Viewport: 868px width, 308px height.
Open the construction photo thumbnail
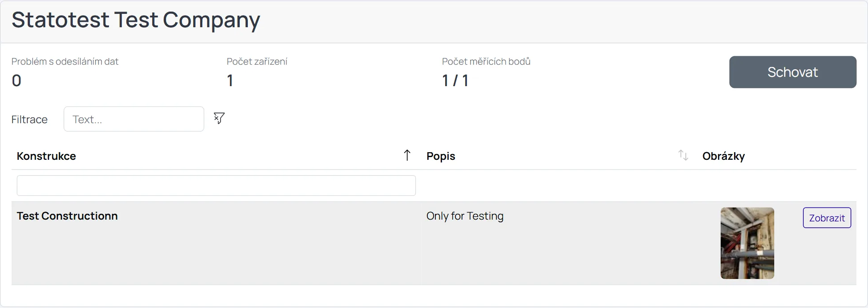click(747, 243)
